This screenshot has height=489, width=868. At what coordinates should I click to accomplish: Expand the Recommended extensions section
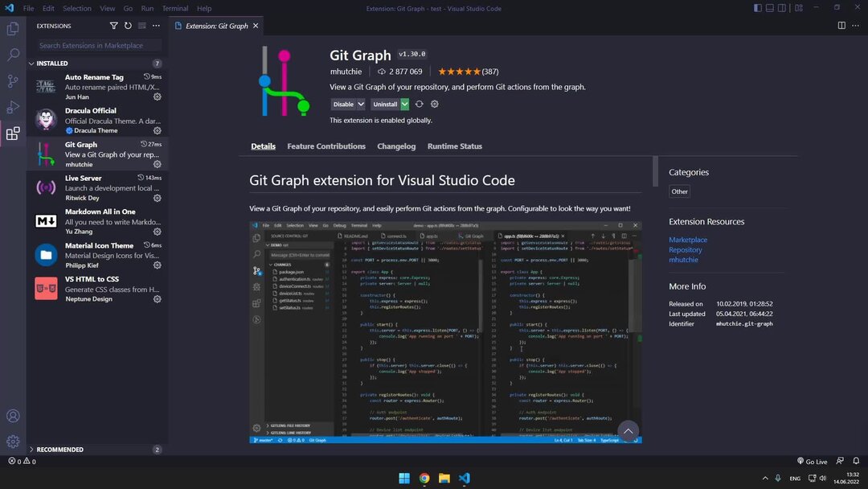(x=31, y=450)
